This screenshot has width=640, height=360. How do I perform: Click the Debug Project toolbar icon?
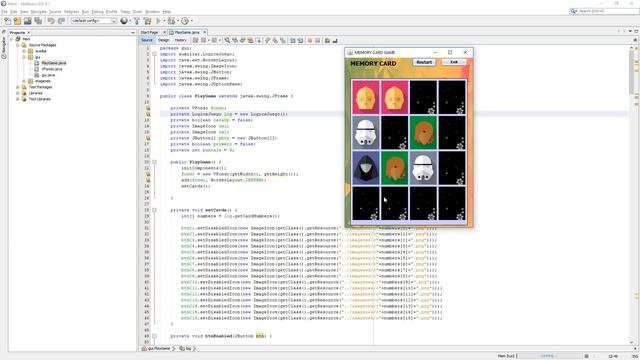click(x=171, y=21)
